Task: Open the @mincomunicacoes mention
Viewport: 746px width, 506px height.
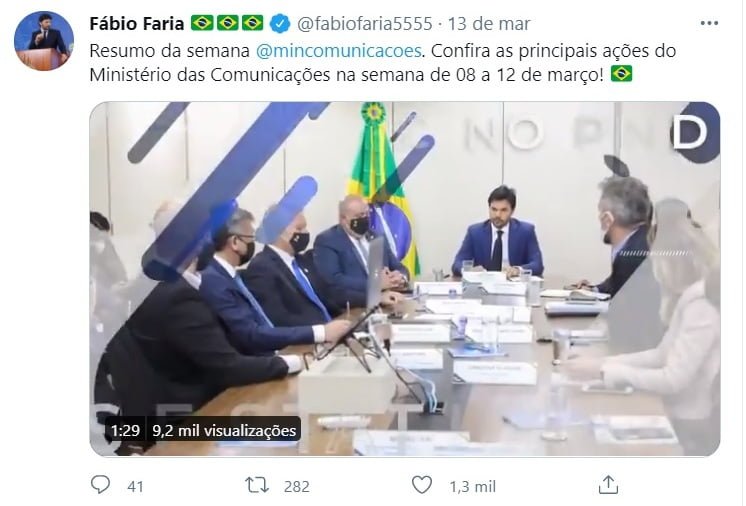Action: point(338,50)
